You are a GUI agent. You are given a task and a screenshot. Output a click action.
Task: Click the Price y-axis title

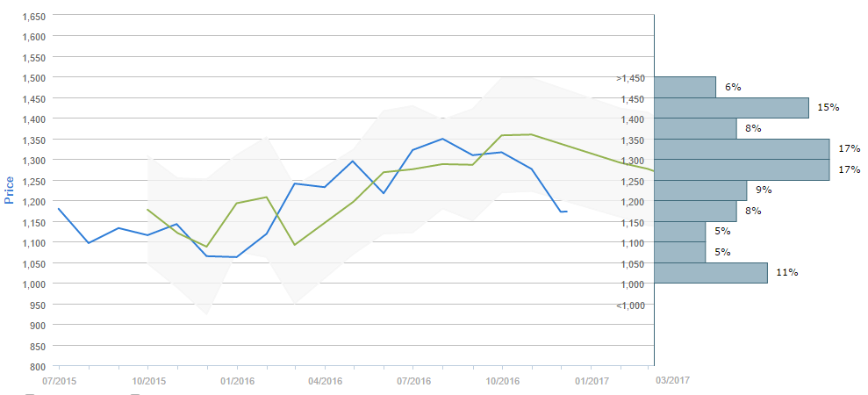(10, 188)
